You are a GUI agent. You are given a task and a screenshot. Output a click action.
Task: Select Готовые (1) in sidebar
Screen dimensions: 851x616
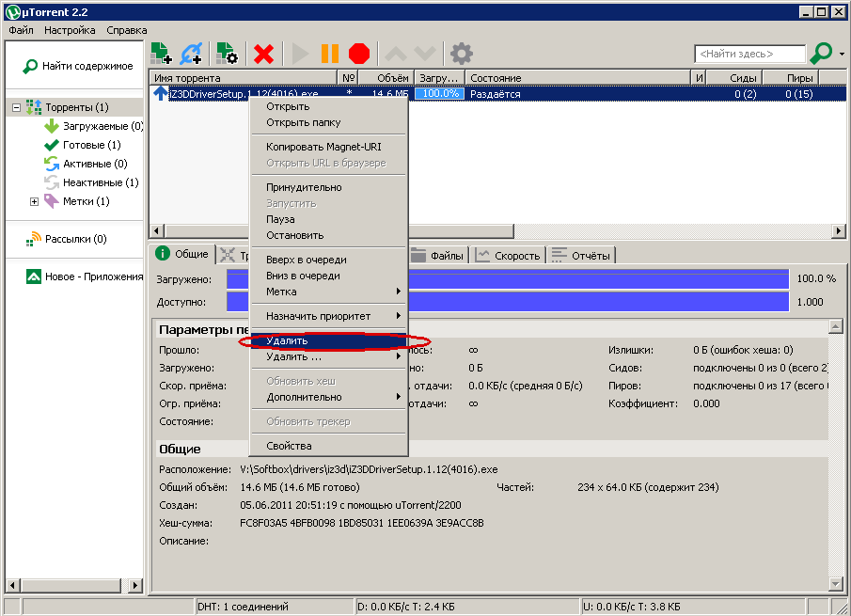[x=91, y=145]
